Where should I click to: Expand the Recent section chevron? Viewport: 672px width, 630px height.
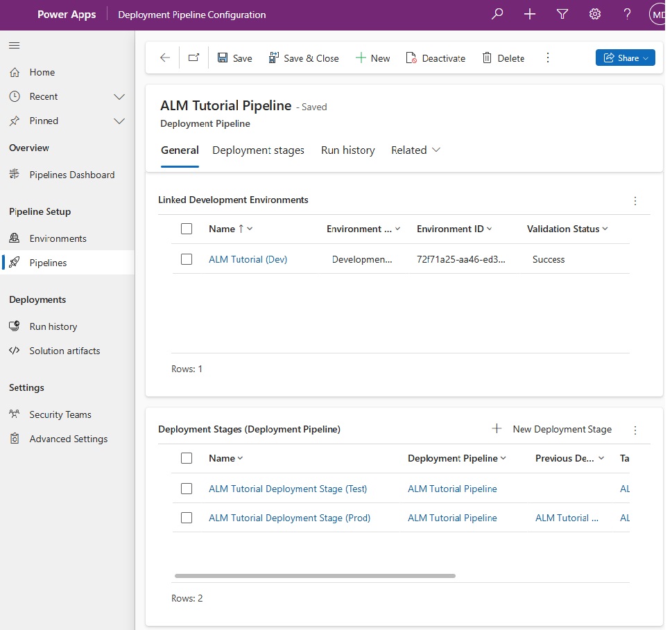pyautogui.click(x=119, y=97)
